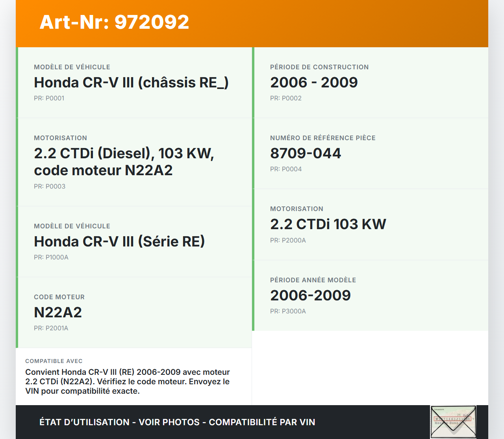Viewport: 504px width, 439px height.
Task: Select the part reference number 8709-044
Action: coord(306,154)
